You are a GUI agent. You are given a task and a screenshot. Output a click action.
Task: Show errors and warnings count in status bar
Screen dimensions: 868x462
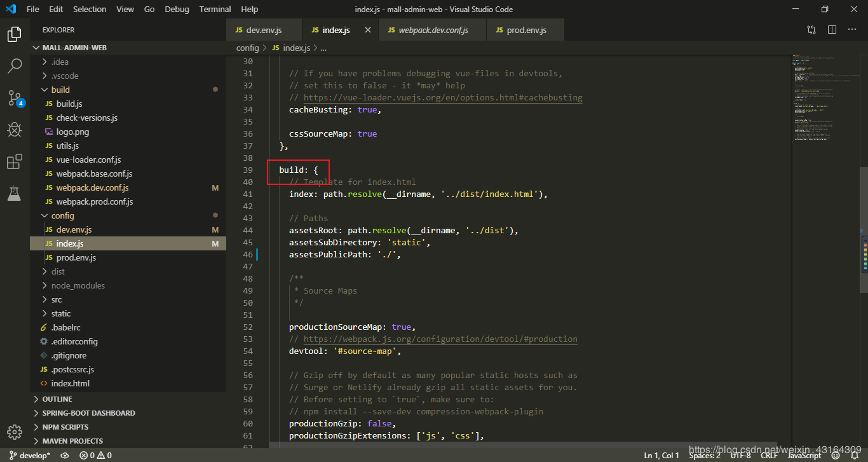point(95,455)
